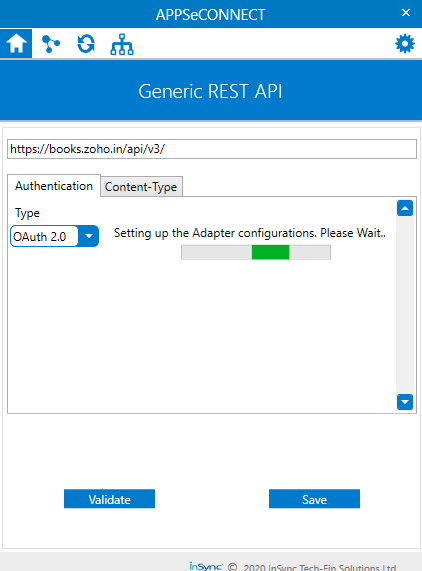Click the green adapter setup progress bar
422x571 pixels.
256,252
